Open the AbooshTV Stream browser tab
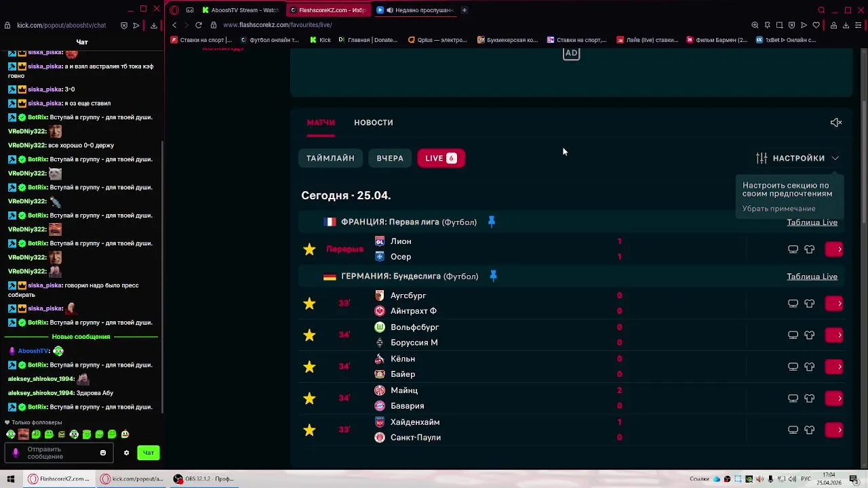 [x=241, y=10]
